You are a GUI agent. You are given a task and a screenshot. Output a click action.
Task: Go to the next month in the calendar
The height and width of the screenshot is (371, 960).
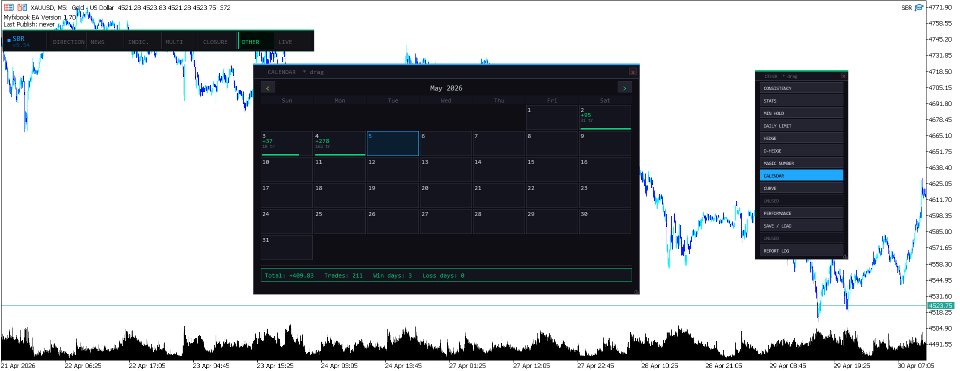point(624,88)
